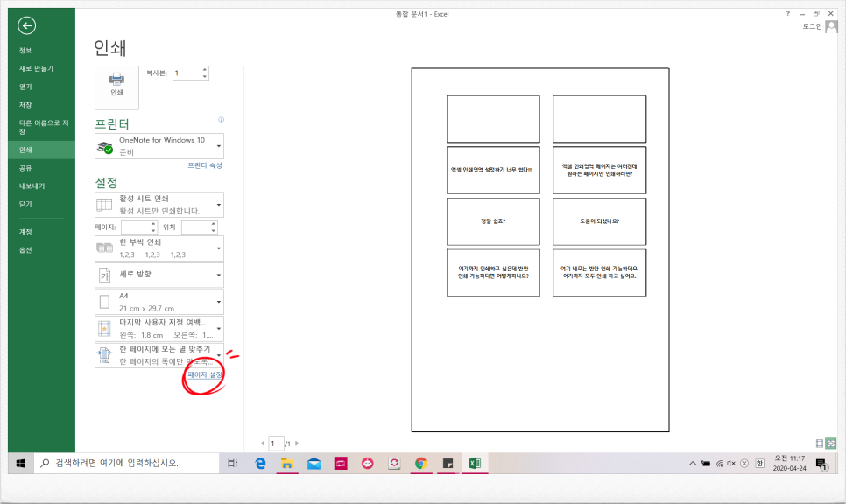Viewport: 846px width, 504px height.
Task: Click the Windows taskbar search box
Action: point(127,463)
